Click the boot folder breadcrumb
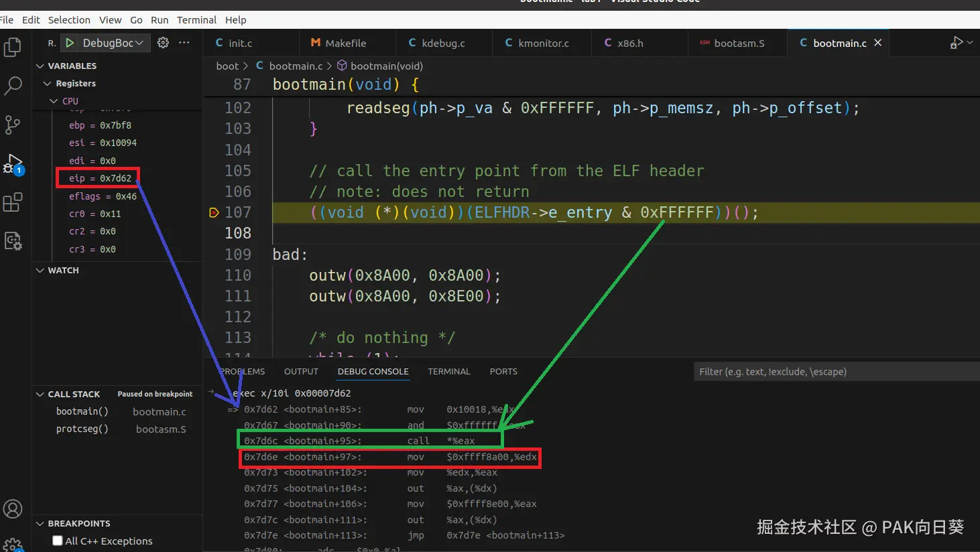The width and height of the screenshot is (980, 552). tap(227, 66)
